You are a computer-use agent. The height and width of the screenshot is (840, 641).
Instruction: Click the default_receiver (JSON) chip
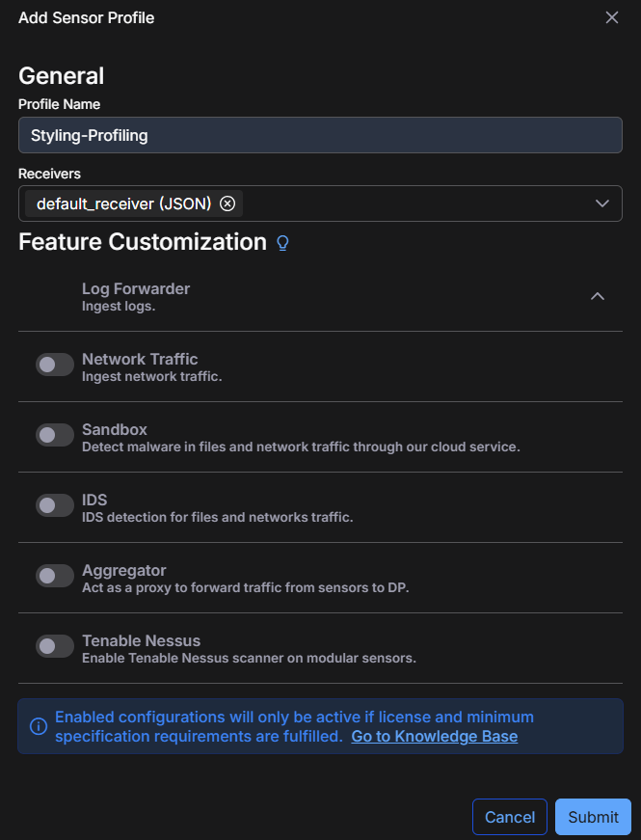click(123, 203)
